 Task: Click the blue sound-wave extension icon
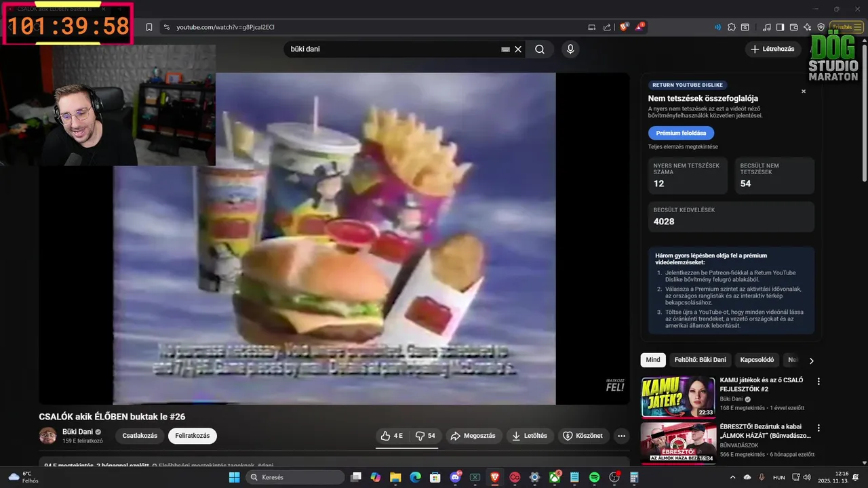tap(717, 27)
